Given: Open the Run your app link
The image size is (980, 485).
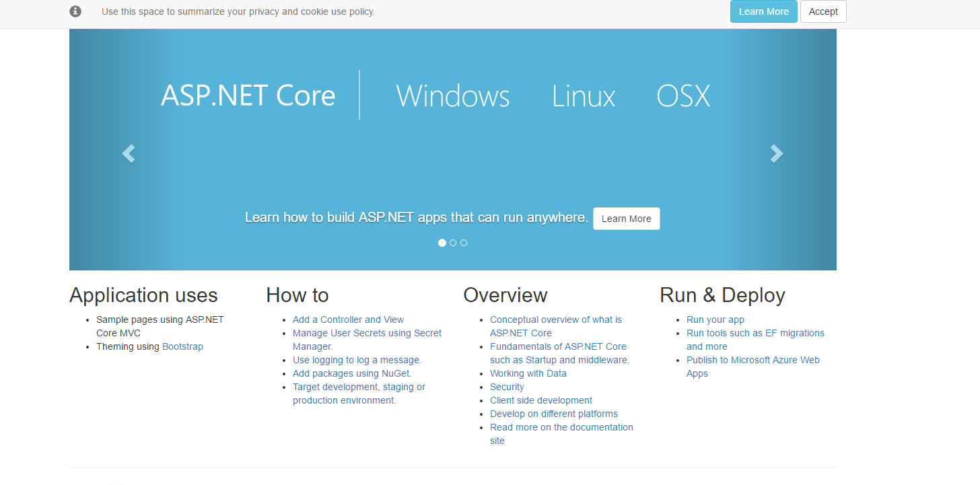Looking at the screenshot, I should click(x=715, y=320).
